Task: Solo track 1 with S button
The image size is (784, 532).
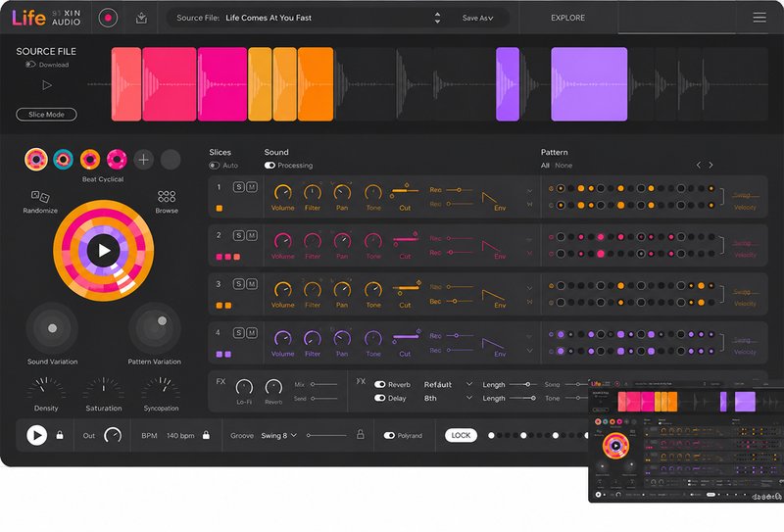Action: coord(238,187)
